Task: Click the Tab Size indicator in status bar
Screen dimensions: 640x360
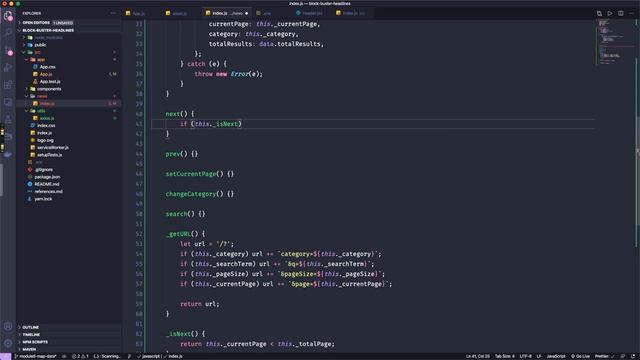Action: (x=505, y=356)
